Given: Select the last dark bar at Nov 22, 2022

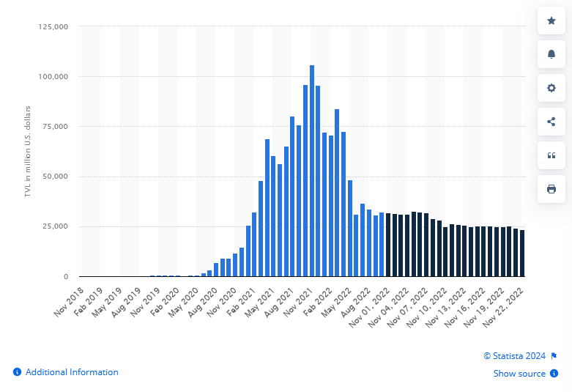Looking at the screenshot, I should (x=522, y=254).
